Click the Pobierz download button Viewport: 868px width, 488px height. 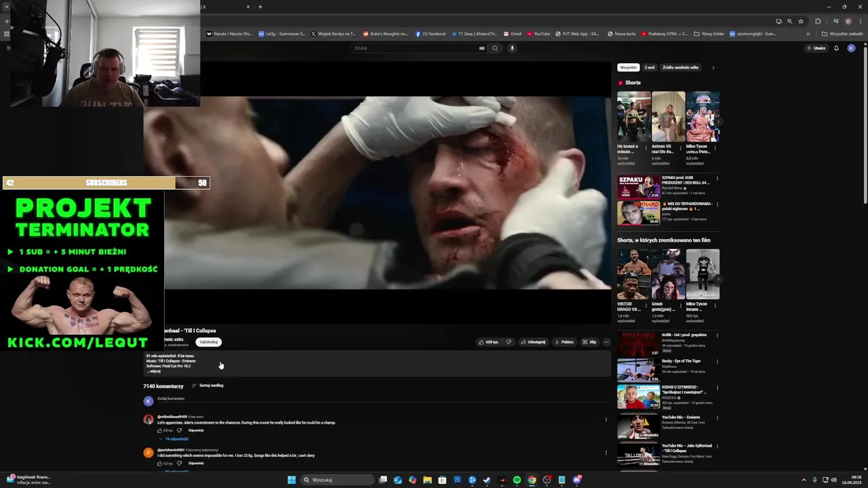pos(564,342)
